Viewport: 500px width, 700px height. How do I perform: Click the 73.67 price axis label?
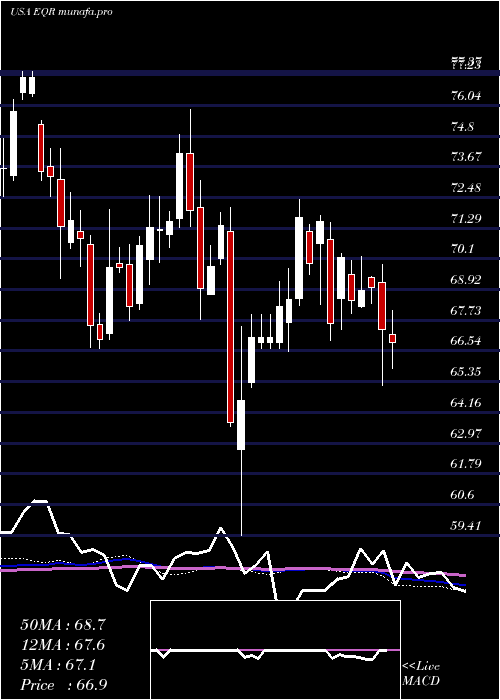click(467, 157)
